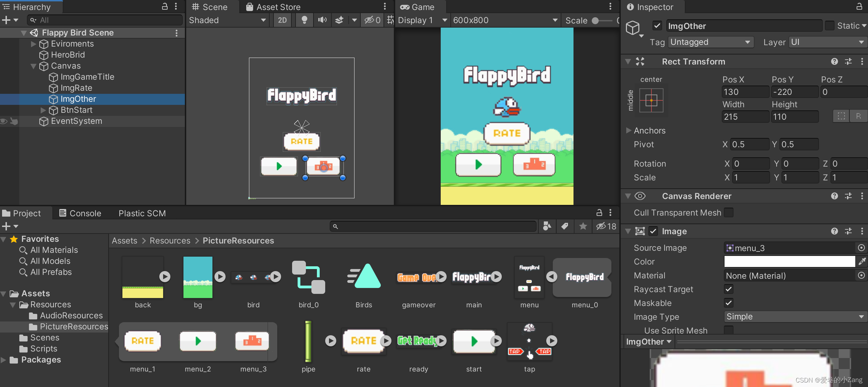Switch to Scene tab
The image size is (868, 387).
pos(210,7)
